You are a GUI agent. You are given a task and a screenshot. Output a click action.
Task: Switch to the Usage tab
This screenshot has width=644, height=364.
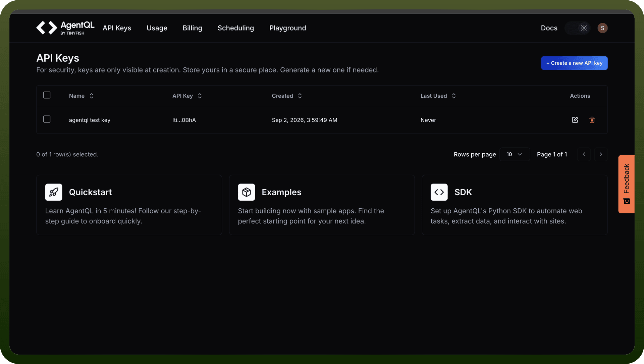157,28
